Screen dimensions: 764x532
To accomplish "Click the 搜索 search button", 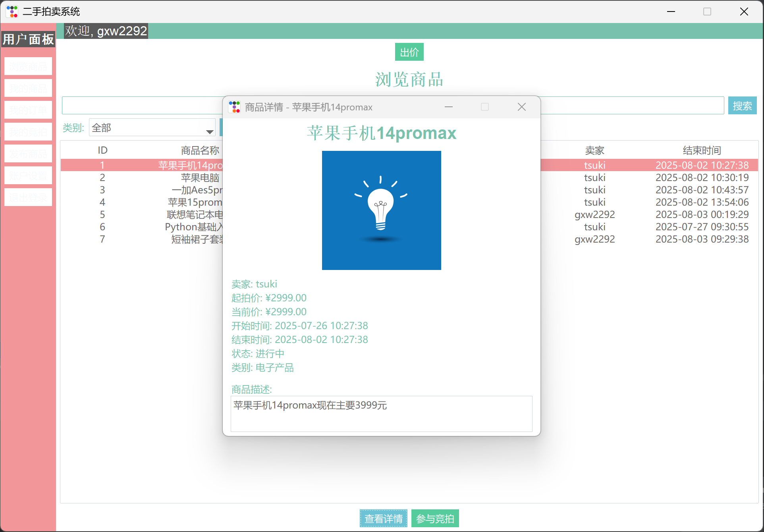I will pos(742,106).
